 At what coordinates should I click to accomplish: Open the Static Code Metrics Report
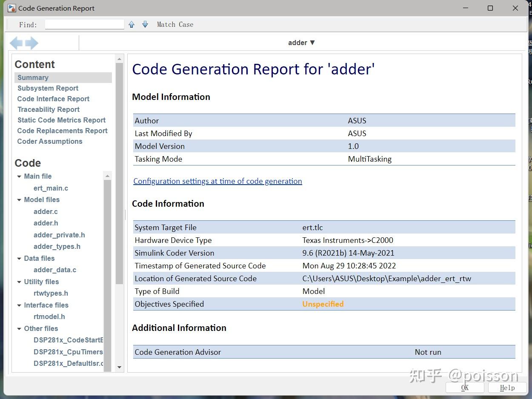(61, 120)
